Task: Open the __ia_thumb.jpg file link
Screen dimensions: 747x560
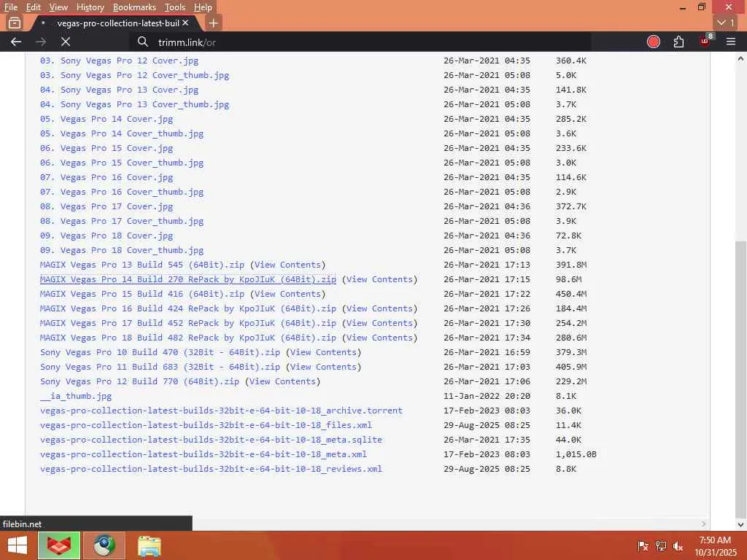Action: [x=76, y=396]
